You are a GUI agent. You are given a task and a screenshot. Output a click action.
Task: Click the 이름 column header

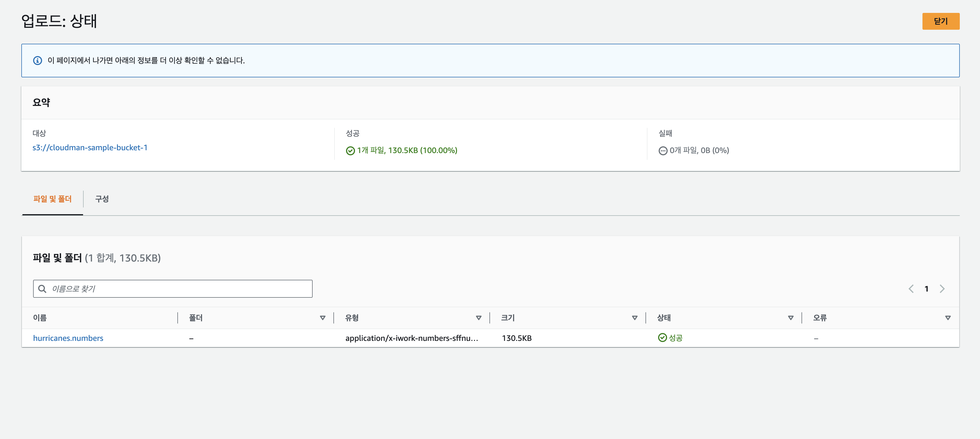pos(40,318)
